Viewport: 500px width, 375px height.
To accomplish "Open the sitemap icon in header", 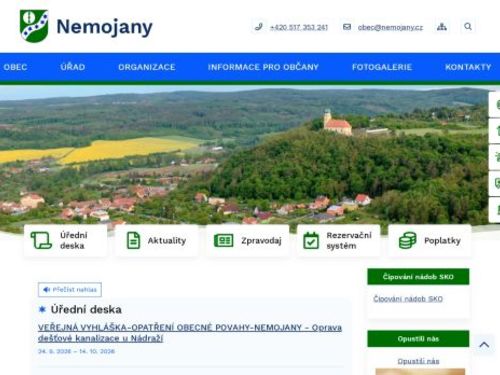I will (x=442, y=27).
